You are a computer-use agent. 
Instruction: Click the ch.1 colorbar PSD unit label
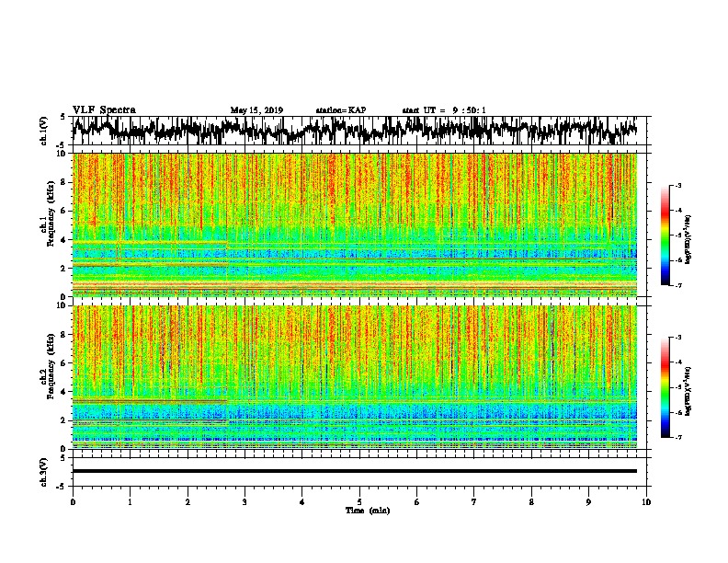click(688, 240)
